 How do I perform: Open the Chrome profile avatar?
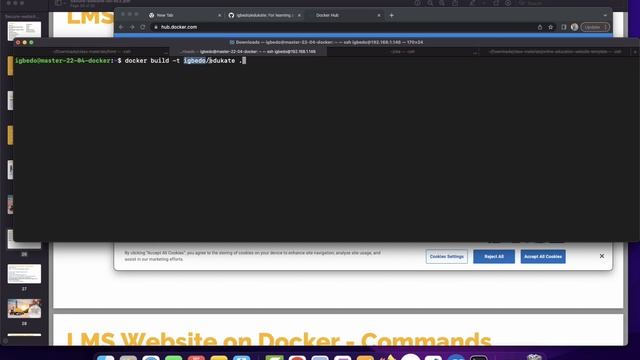pos(574,27)
